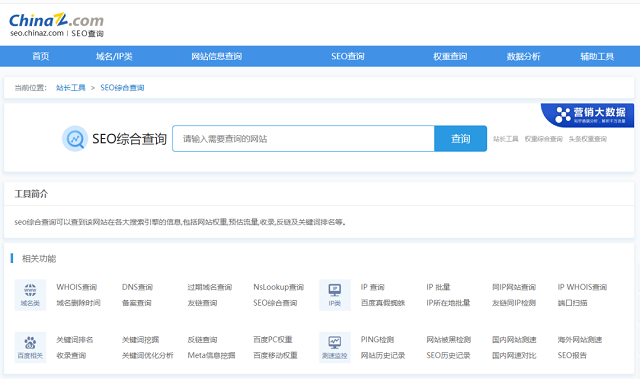The width and height of the screenshot is (640, 379).
Task: Open the 百度相关 paw icon
Action: tap(30, 347)
